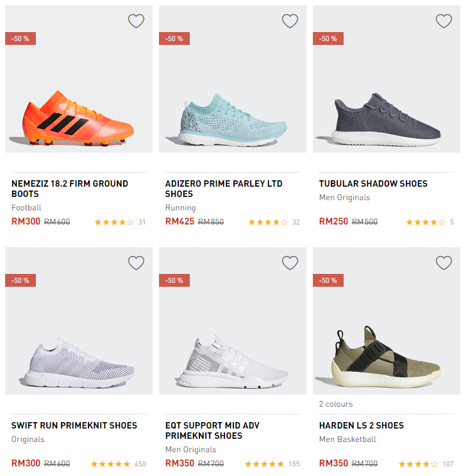Open Nemeziz 18.2 Firm Ground Boots title
Screen dimensions: 468x476
point(70,189)
